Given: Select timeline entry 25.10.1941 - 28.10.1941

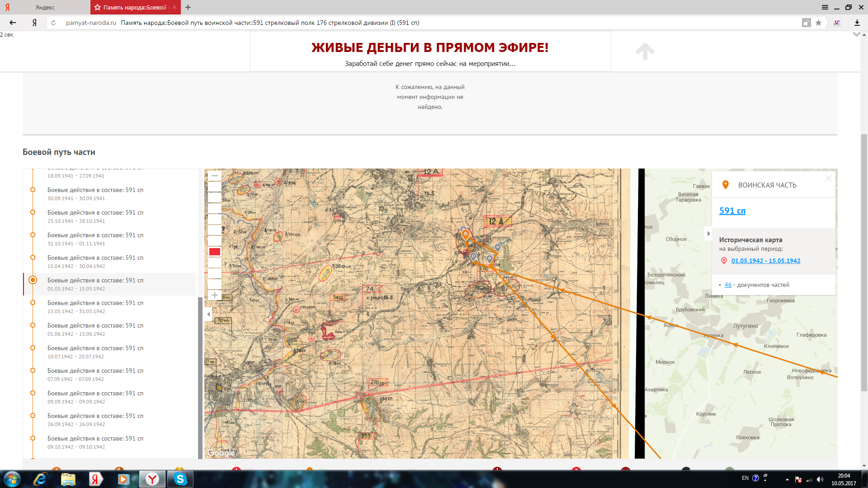Looking at the screenshot, I should tap(95, 216).
